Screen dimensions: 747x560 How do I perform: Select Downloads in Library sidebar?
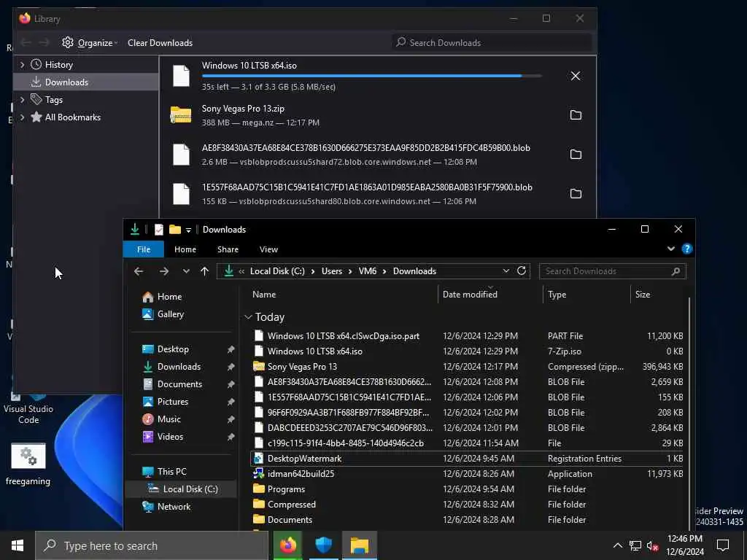click(x=86, y=82)
